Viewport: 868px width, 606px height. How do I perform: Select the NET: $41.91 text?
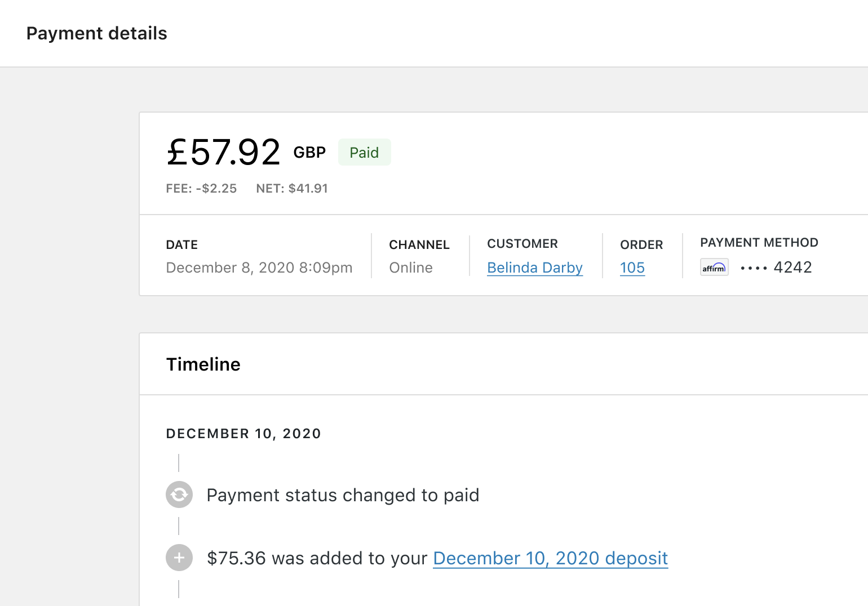(x=292, y=188)
